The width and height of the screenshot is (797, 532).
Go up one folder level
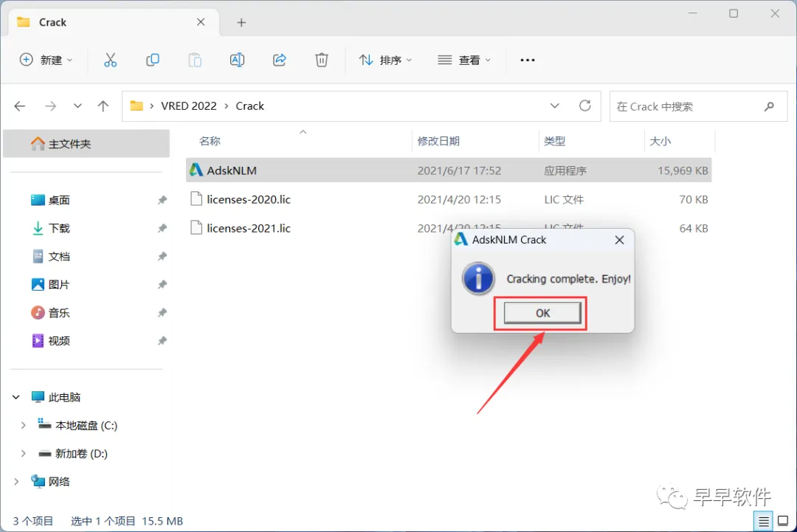click(103, 106)
